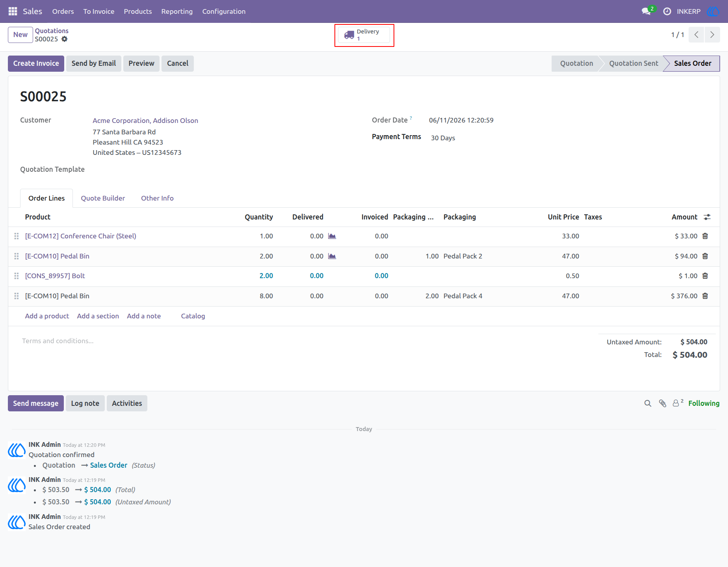The height and width of the screenshot is (567, 728).
Task: Open the conversations chat icon
Action: [x=646, y=11]
